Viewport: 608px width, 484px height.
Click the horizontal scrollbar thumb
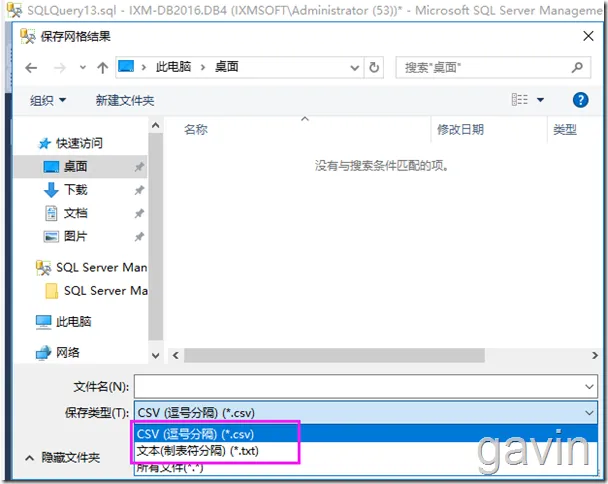pos(334,355)
